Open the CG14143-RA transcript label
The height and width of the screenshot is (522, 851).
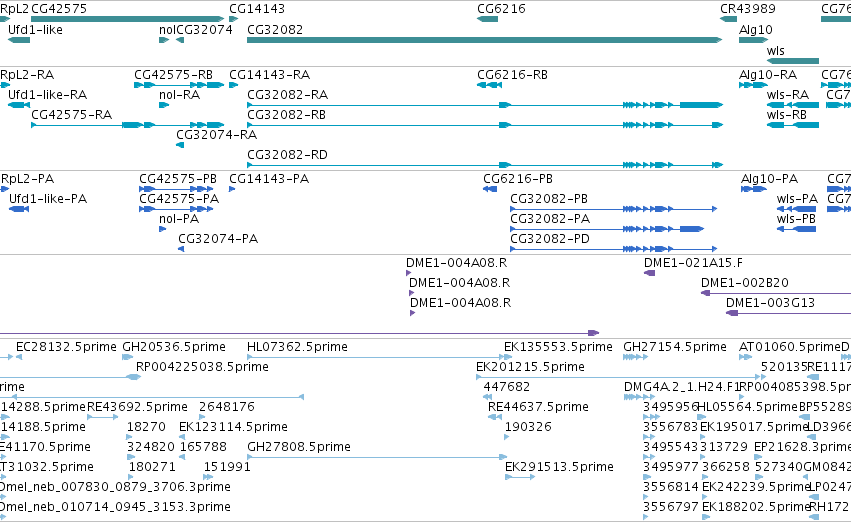[x=270, y=75]
